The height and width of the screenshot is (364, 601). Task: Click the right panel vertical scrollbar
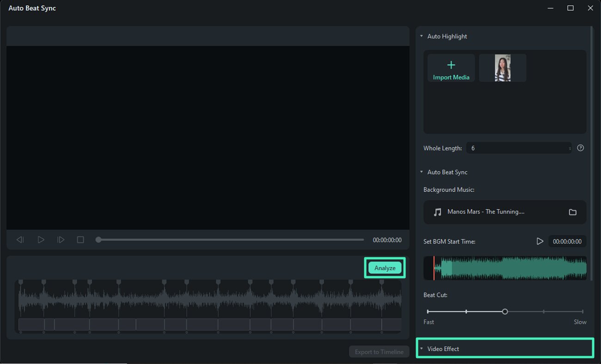click(x=591, y=153)
